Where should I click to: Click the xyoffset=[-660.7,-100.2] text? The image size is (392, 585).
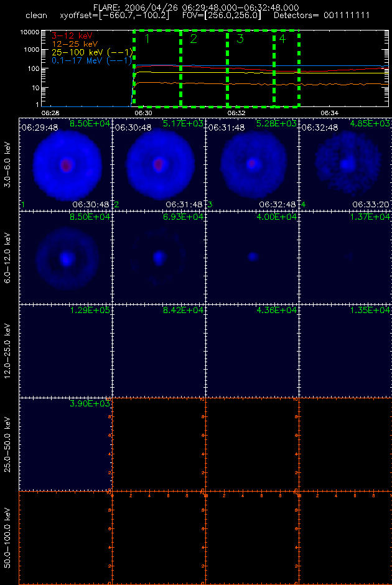pyautogui.click(x=114, y=16)
